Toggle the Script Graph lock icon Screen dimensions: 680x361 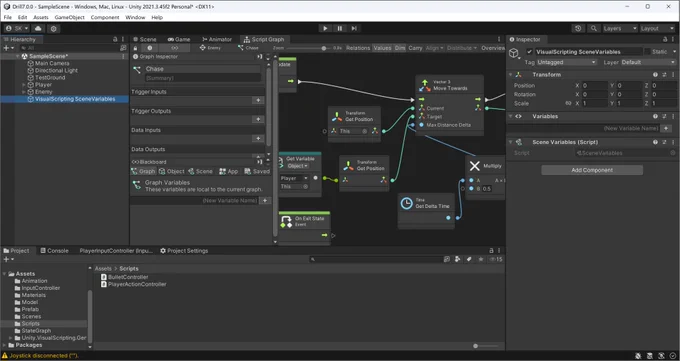coord(135,48)
